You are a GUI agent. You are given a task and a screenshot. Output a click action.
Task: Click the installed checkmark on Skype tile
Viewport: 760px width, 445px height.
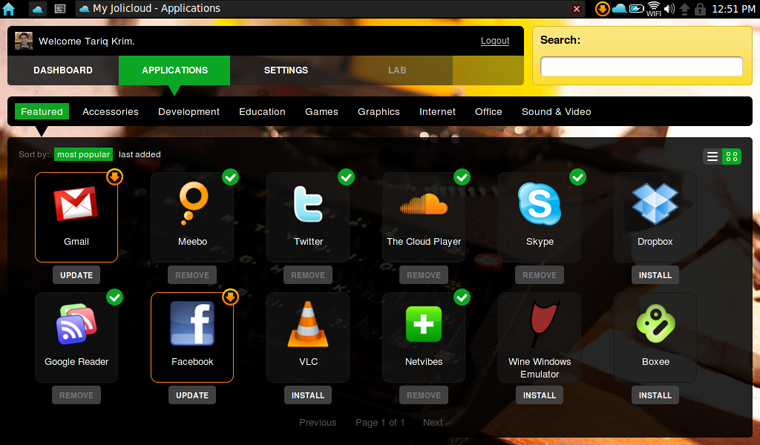pos(578,177)
